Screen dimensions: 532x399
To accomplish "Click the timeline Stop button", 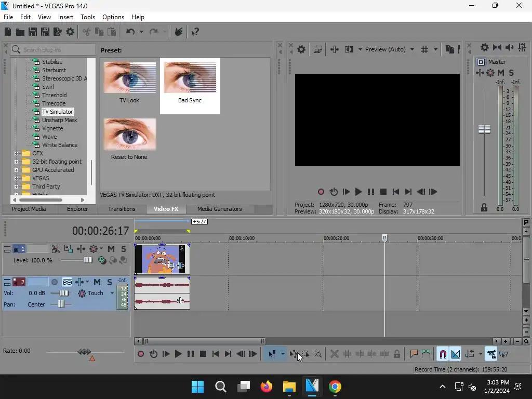I will [x=203, y=354].
